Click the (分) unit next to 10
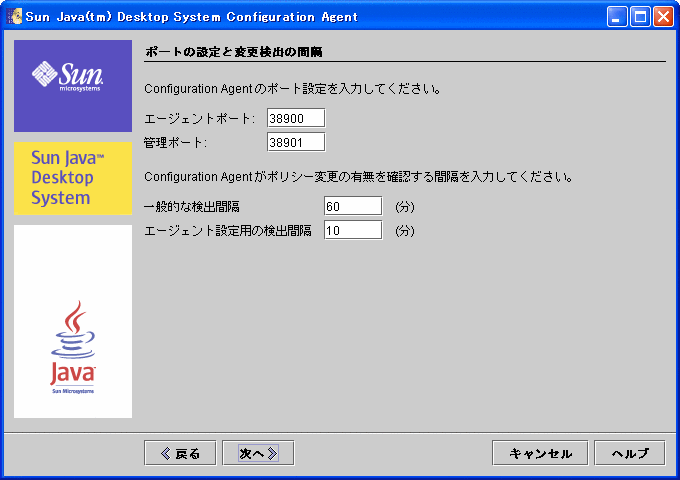Image resolution: width=680 pixels, height=480 pixels. (405, 231)
